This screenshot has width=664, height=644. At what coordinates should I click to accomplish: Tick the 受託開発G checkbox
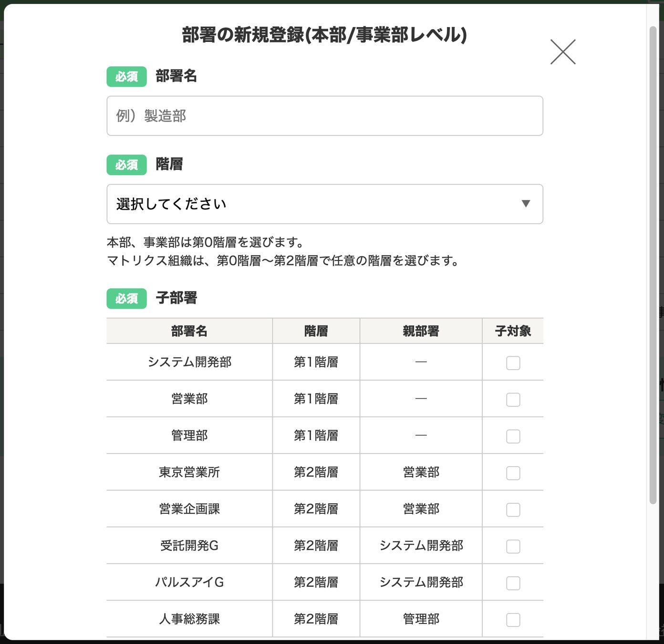point(513,547)
